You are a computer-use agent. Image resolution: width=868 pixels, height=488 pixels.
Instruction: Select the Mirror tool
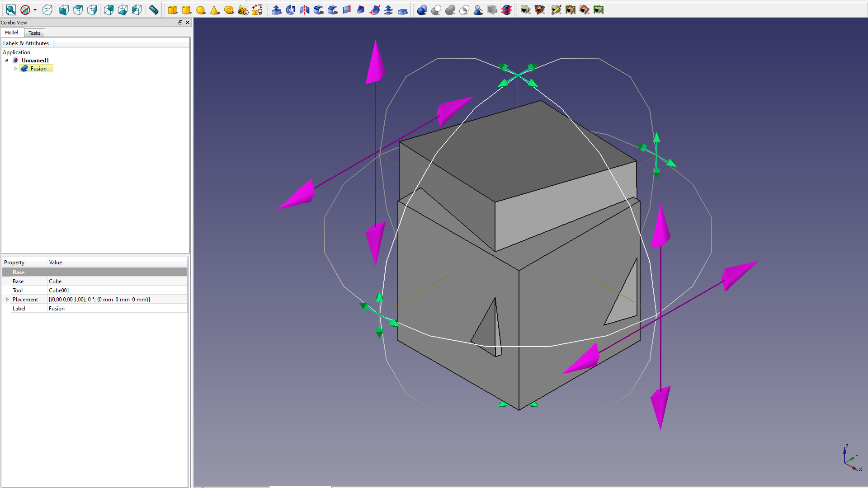point(305,9)
